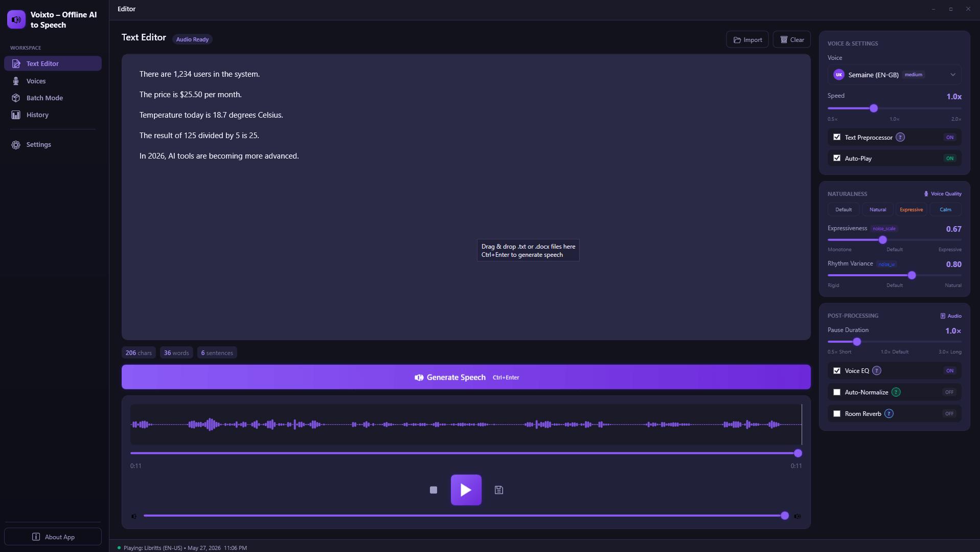
Task: Enable the Auto-Normalize checkbox
Action: tap(837, 392)
